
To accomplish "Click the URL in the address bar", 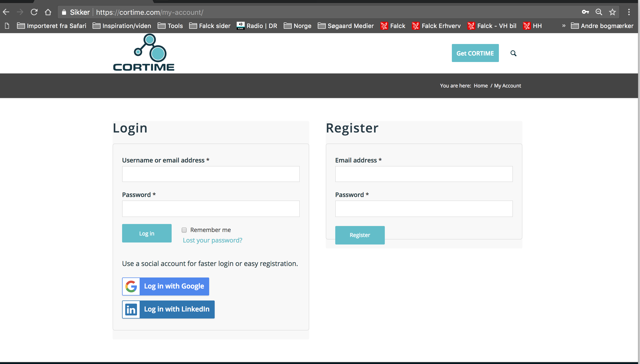I will [x=150, y=12].
